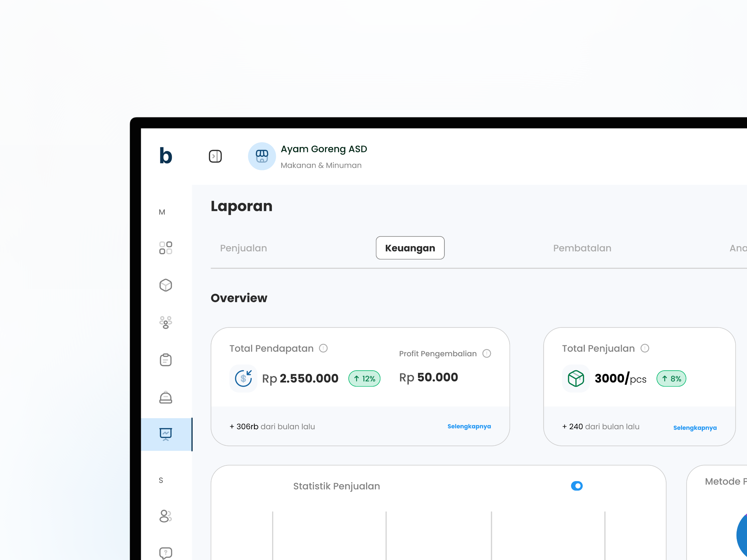The height and width of the screenshot is (560, 747).
Task: Open the products box icon in sidebar
Action: tap(165, 285)
